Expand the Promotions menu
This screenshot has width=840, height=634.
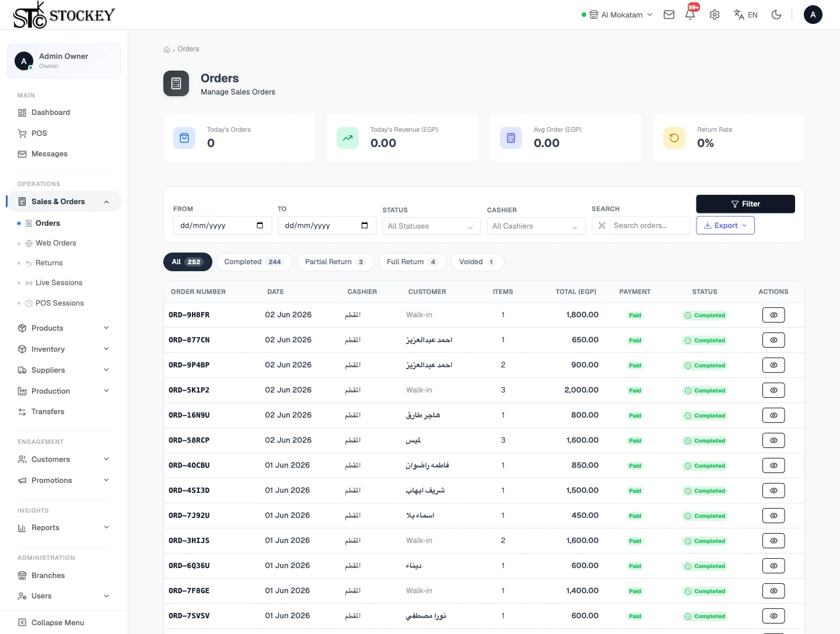(x=64, y=481)
